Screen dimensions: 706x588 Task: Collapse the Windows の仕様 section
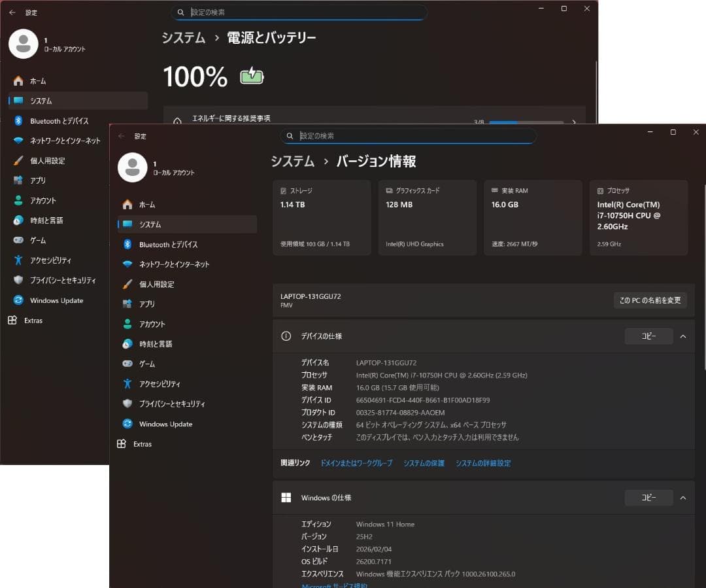[683, 498]
